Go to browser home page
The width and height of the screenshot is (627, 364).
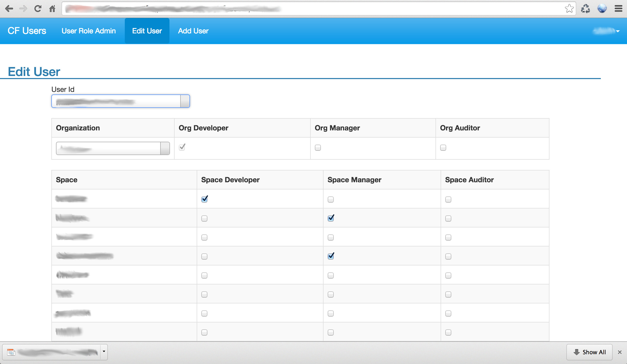click(52, 9)
